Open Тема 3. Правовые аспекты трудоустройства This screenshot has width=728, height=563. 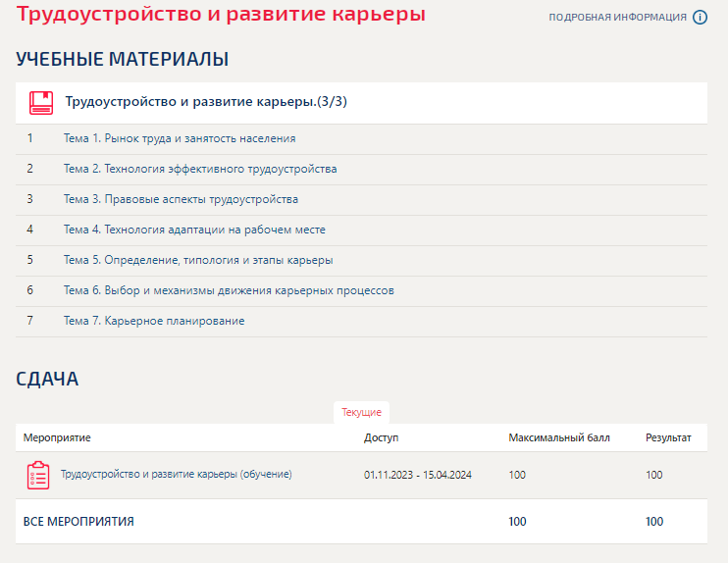[181, 199]
